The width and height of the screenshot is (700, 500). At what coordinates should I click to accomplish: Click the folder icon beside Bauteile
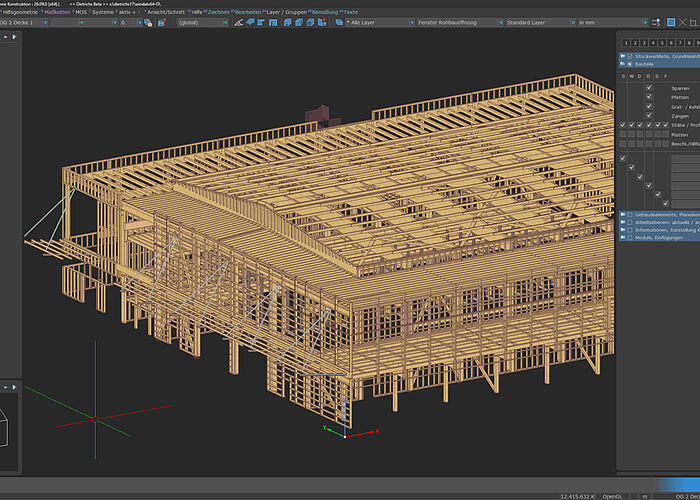(622, 64)
